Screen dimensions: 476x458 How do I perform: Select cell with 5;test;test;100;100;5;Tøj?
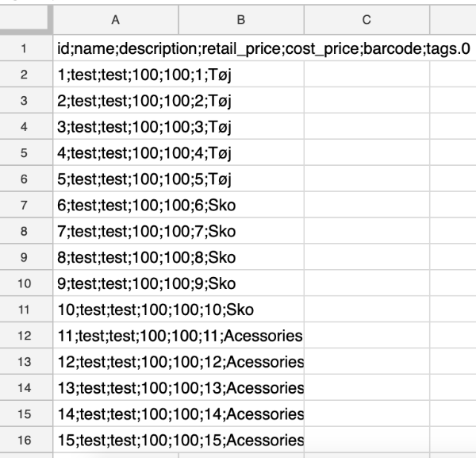115,179
